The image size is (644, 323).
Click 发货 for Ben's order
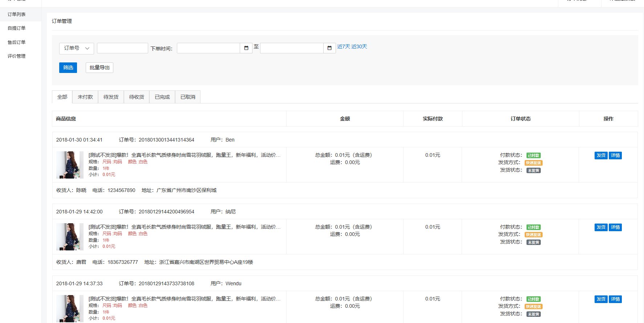click(x=601, y=155)
